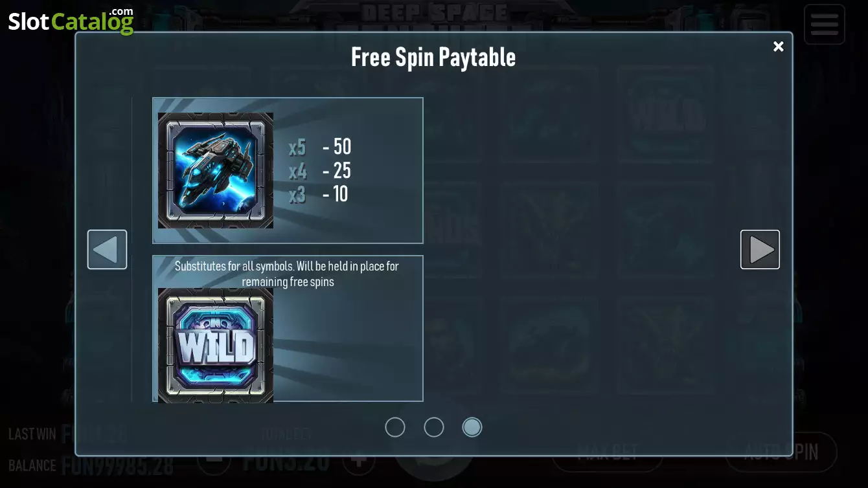Go to the previous paytable page arrow
This screenshot has height=488, width=868.
coord(107,249)
